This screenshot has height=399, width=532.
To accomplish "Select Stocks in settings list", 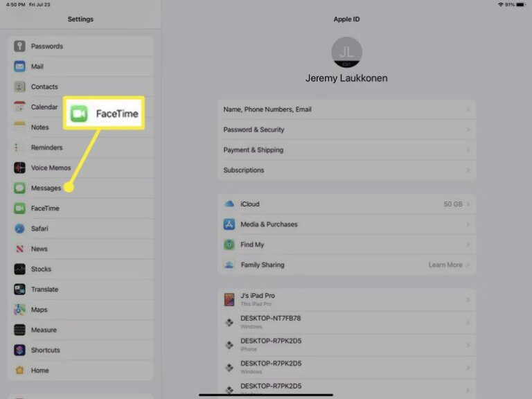I will pyautogui.click(x=81, y=269).
